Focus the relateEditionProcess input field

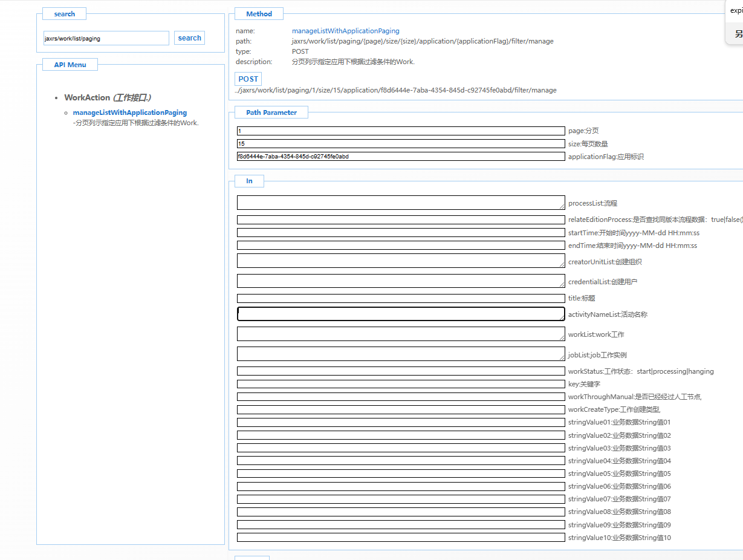pos(400,220)
